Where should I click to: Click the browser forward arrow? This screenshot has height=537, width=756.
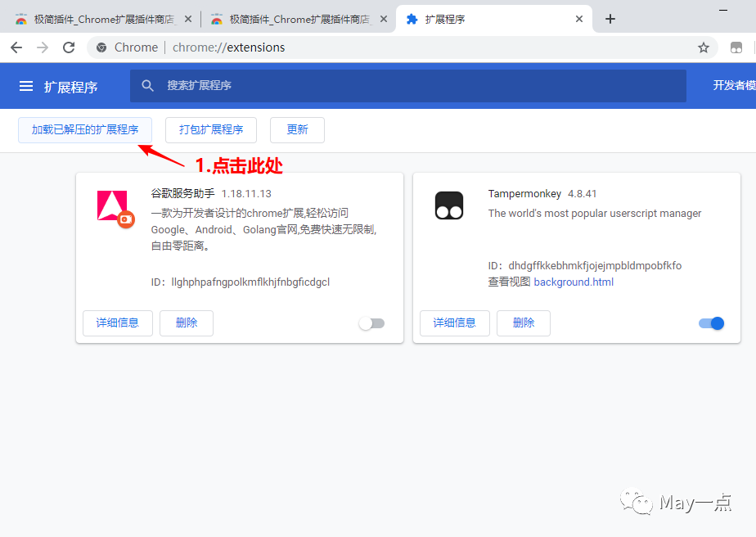[43, 47]
